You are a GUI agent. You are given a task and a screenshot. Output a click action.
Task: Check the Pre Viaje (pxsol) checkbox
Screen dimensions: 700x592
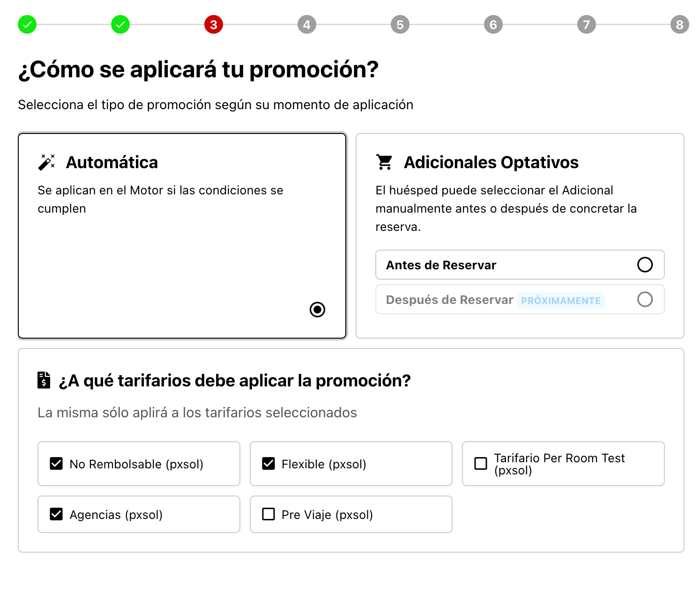[268, 514]
